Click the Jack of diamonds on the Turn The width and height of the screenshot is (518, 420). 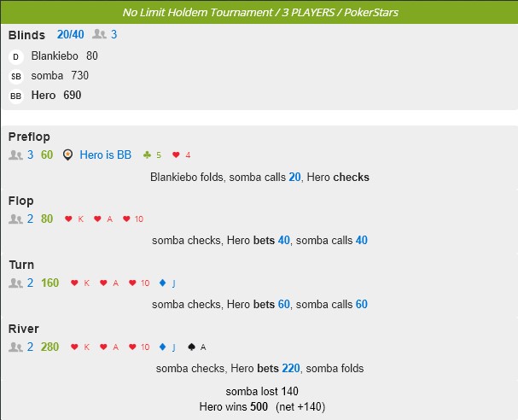pyautogui.click(x=167, y=283)
